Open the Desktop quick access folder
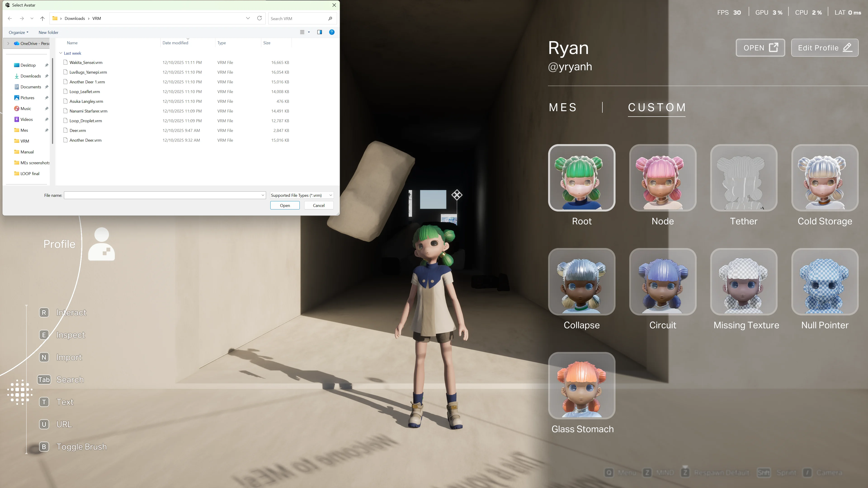The image size is (868, 488). click(x=28, y=65)
